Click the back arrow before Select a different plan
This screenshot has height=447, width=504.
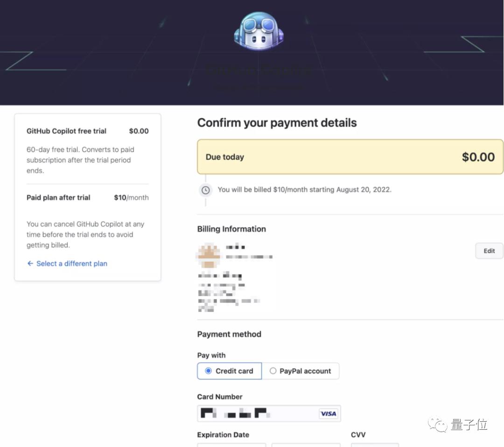point(30,263)
